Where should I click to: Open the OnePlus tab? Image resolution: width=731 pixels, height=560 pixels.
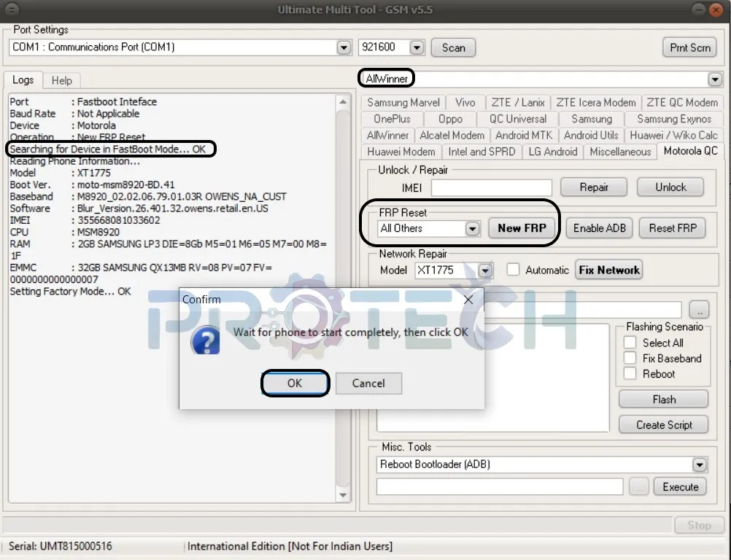pos(392,119)
